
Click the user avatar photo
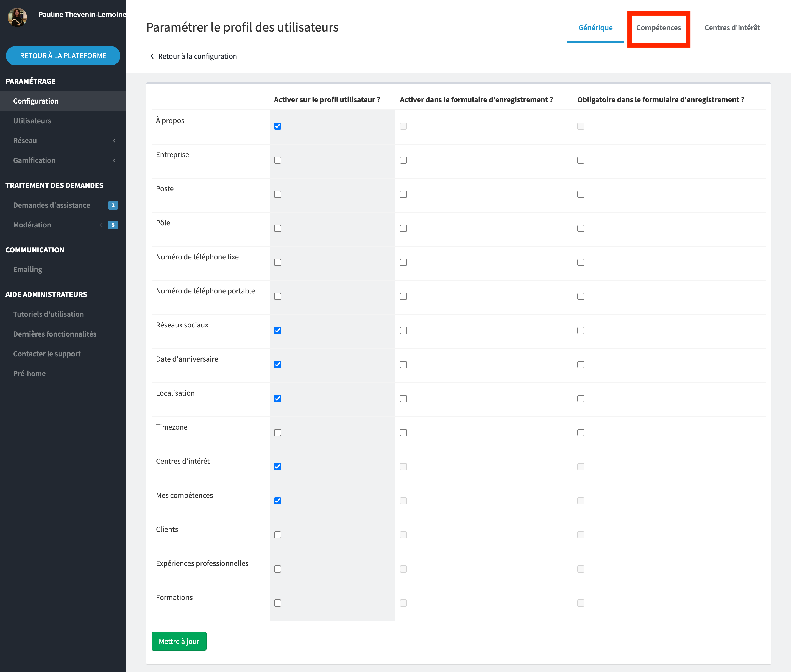(x=18, y=17)
